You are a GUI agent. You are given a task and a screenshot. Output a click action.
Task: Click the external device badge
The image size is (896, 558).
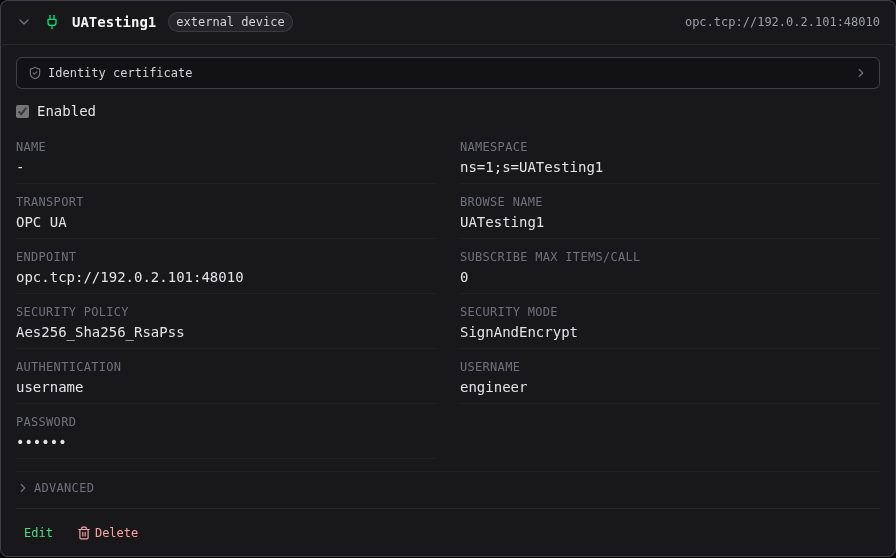click(230, 22)
